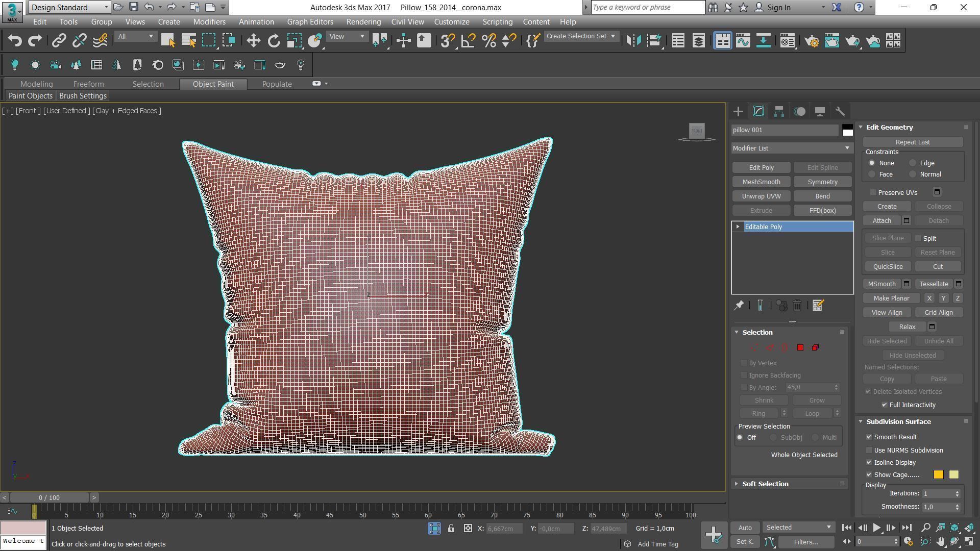Click the orange Show Cage color swatch
This screenshot has height=551, width=980.
(938, 475)
